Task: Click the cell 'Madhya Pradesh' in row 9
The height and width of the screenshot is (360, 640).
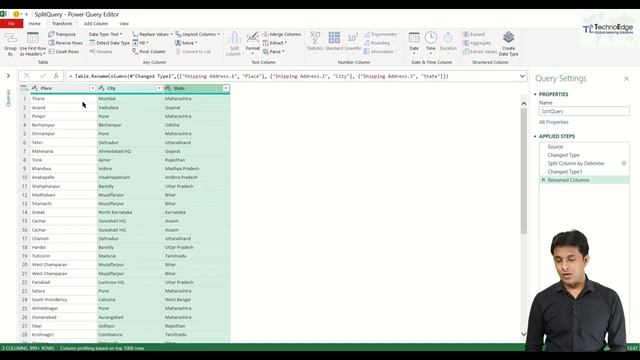Action: pos(196,169)
